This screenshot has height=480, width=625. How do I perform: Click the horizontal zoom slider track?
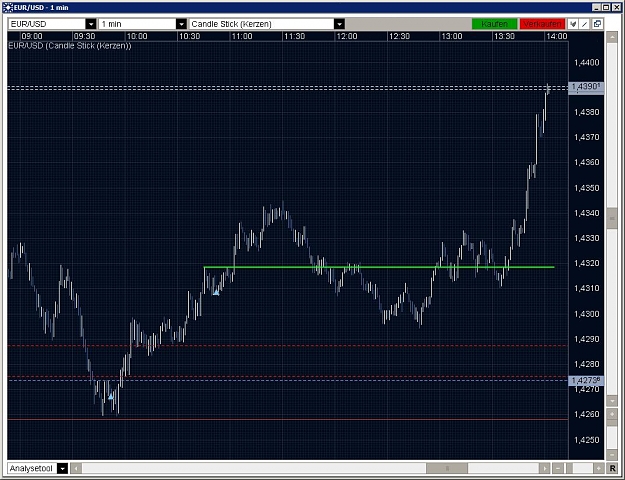click(578, 468)
